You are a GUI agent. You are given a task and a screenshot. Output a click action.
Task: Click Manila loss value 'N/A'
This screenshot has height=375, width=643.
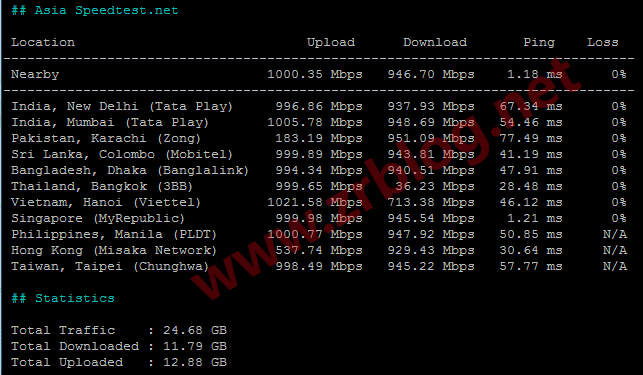[615, 234]
